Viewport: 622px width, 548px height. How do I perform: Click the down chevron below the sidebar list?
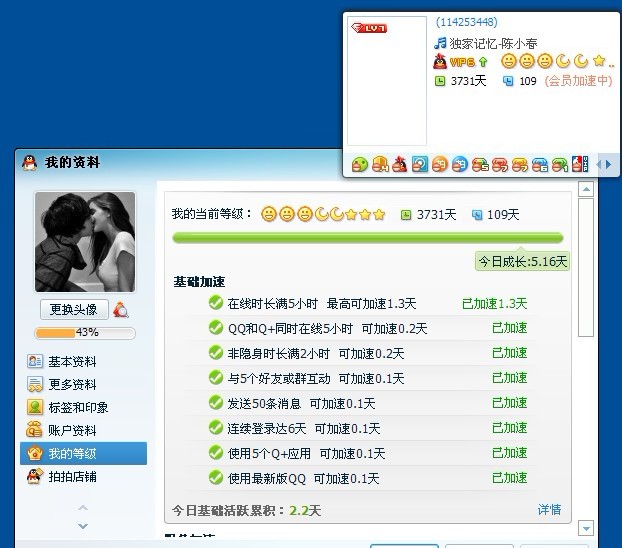83,526
